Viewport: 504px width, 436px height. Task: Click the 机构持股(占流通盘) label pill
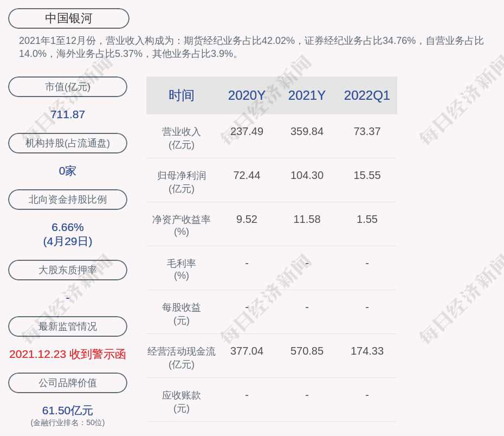click(68, 143)
